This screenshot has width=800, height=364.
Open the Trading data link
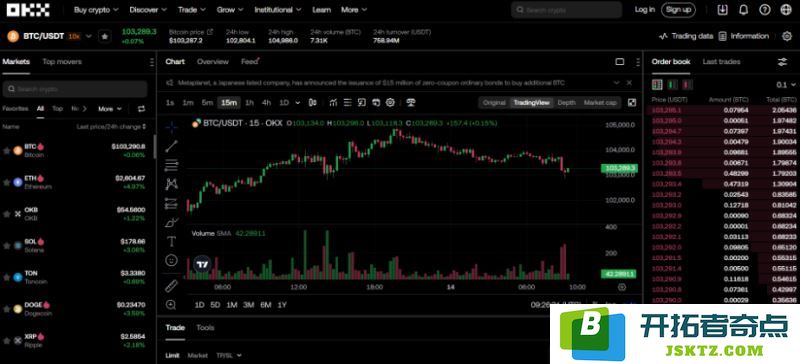(x=686, y=36)
